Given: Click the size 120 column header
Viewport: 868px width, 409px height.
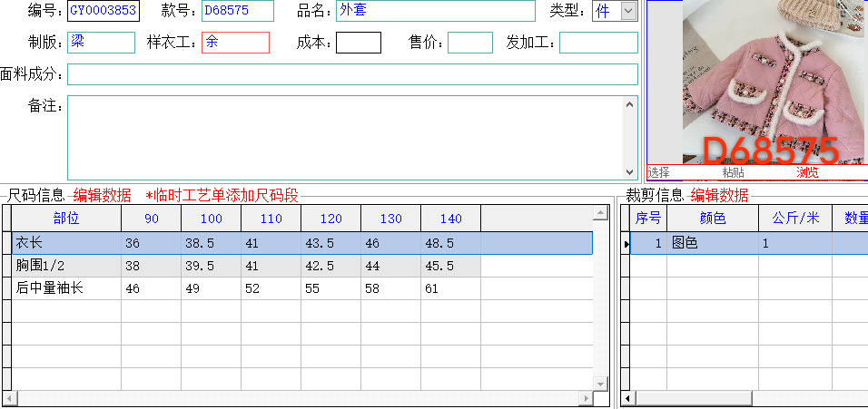Looking at the screenshot, I should pos(331,219).
